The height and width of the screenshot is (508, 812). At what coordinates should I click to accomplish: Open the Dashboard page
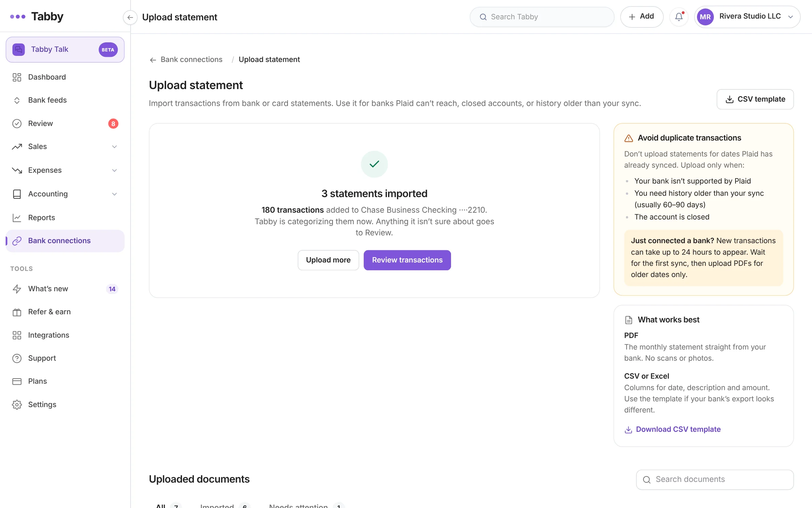point(65,77)
